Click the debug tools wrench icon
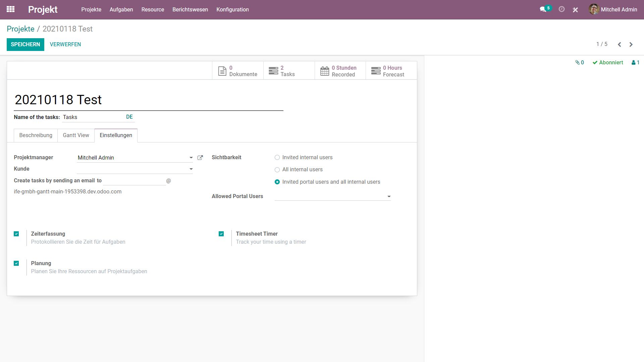644x362 pixels. (575, 10)
